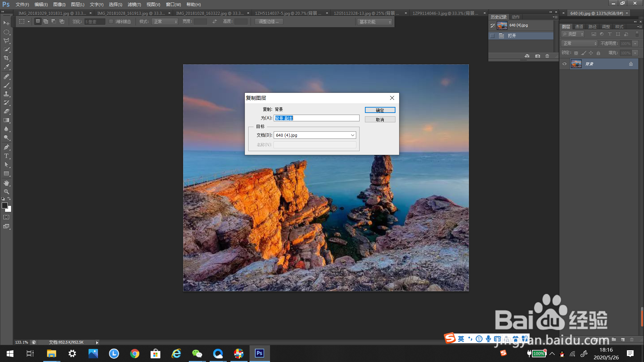Switch to the 通道 panel tab

579,26
